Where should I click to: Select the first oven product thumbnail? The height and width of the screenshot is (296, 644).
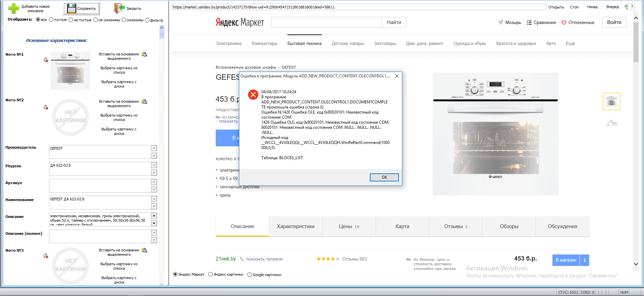[x=612, y=101]
